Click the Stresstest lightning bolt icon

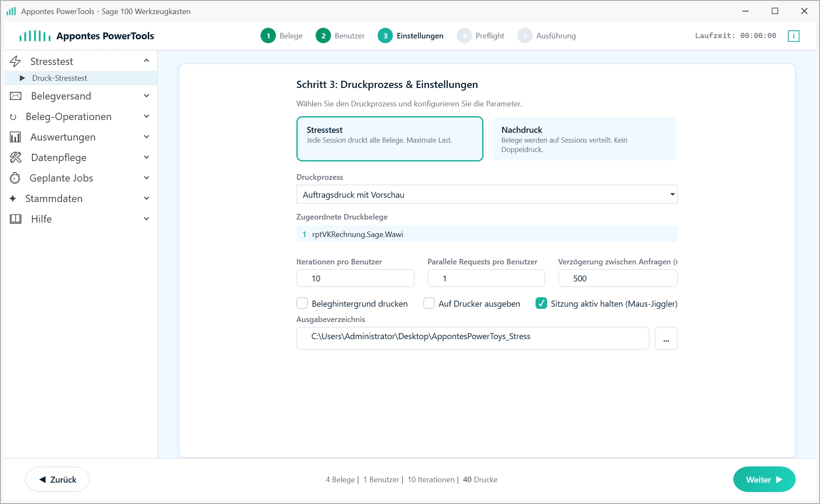[x=15, y=62]
